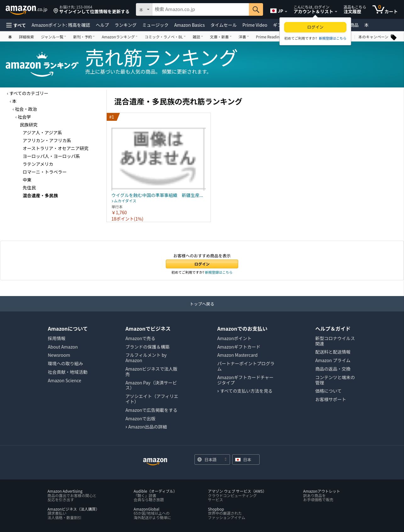The height and width of the screenshot is (532, 404).
Task: Click the delivery location pin icon
Action: click(56, 11)
